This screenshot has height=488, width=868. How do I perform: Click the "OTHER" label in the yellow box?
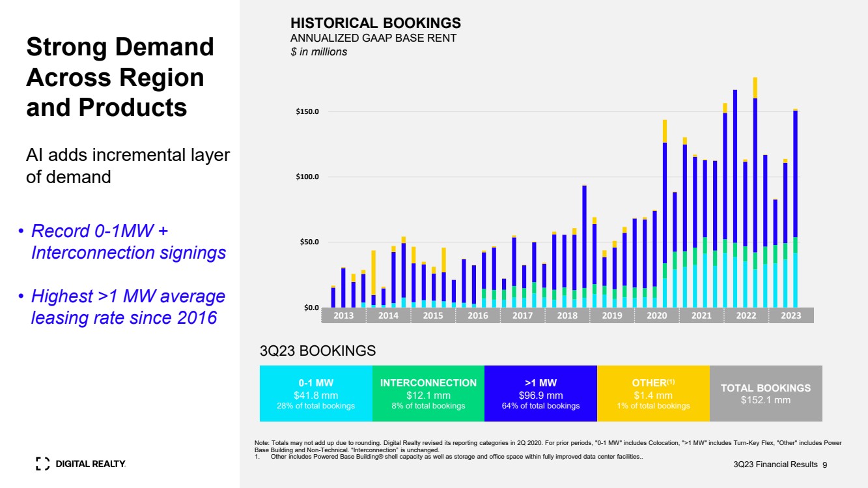pos(654,383)
